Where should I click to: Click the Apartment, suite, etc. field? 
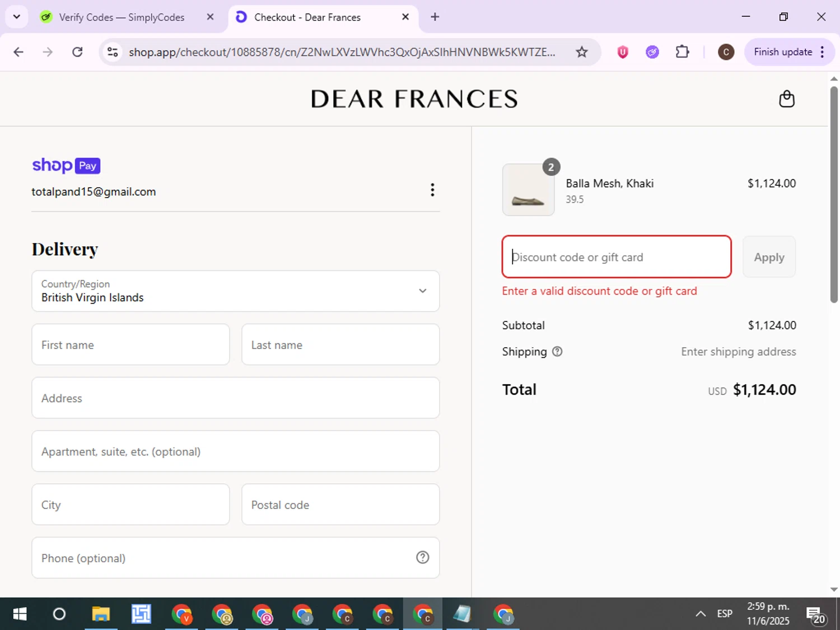[235, 451]
